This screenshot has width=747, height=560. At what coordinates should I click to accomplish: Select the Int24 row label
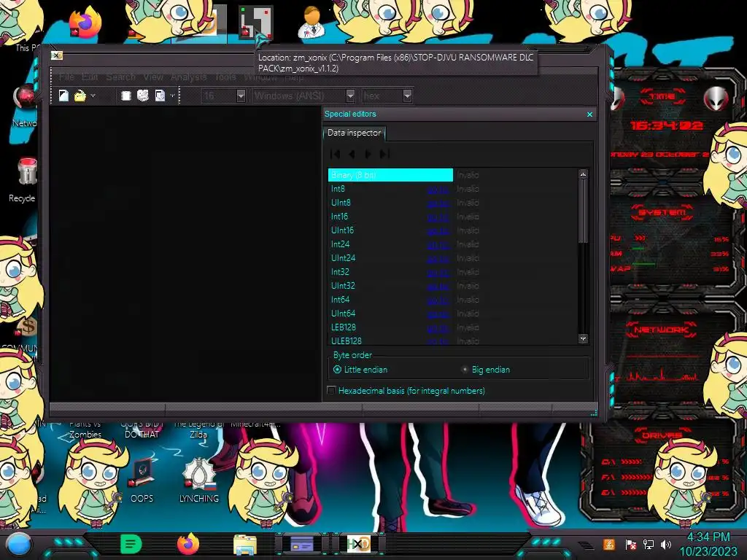coord(340,244)
